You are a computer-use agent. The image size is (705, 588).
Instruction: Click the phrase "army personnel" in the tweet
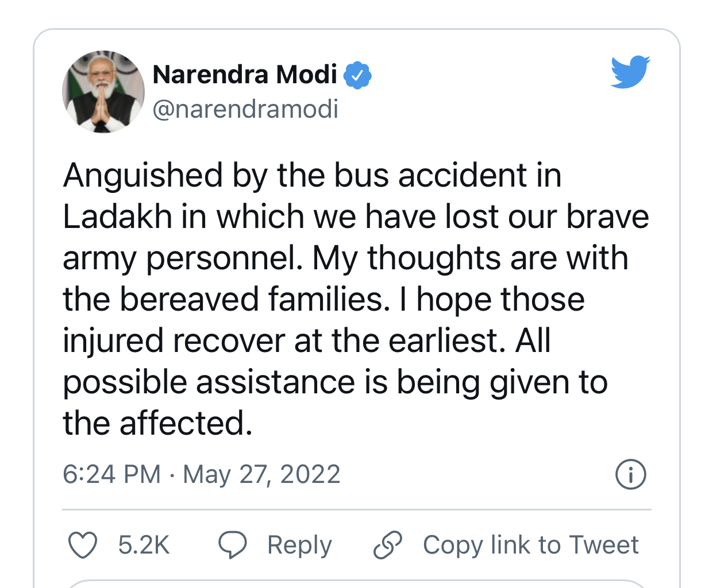coord(182,258)
